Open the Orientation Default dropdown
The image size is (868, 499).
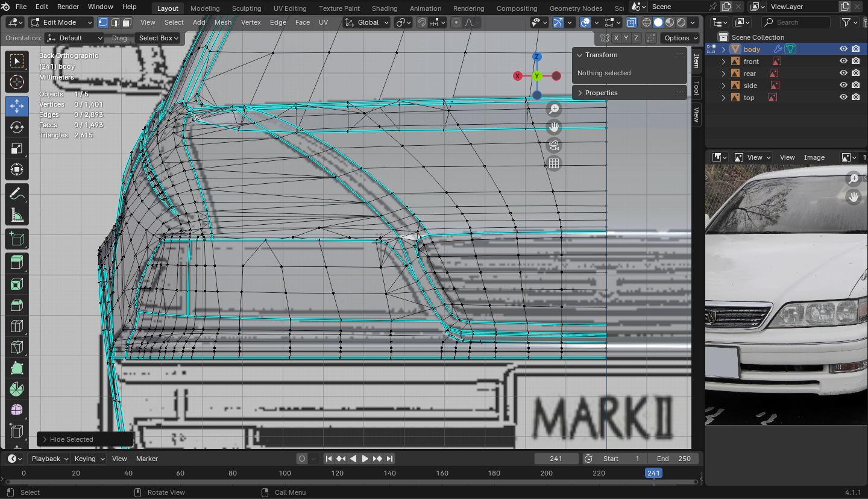pyautogui.click(x=75, y=38)
